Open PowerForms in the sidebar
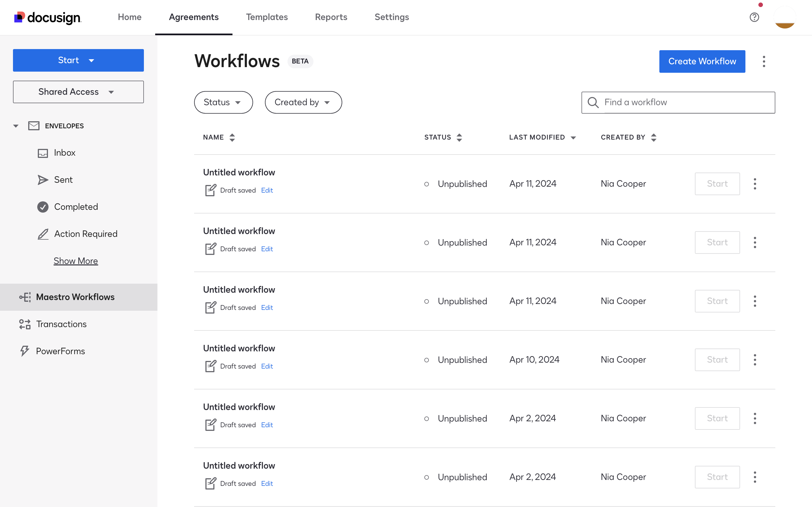Screen dimensions: 812x507 pos(60,351)
